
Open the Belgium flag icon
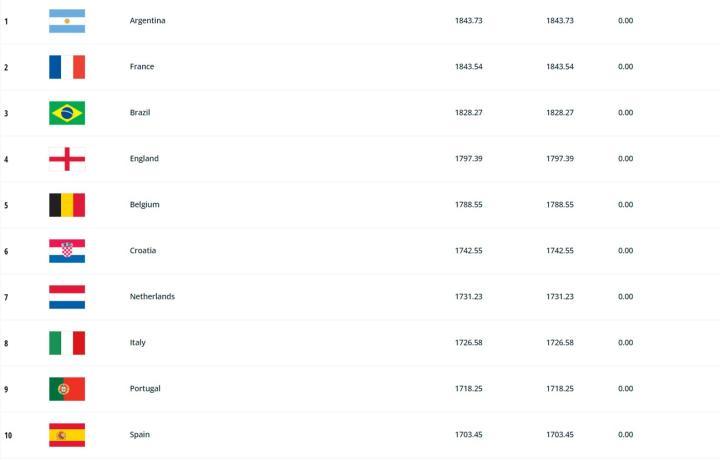(x=67, y=205)
